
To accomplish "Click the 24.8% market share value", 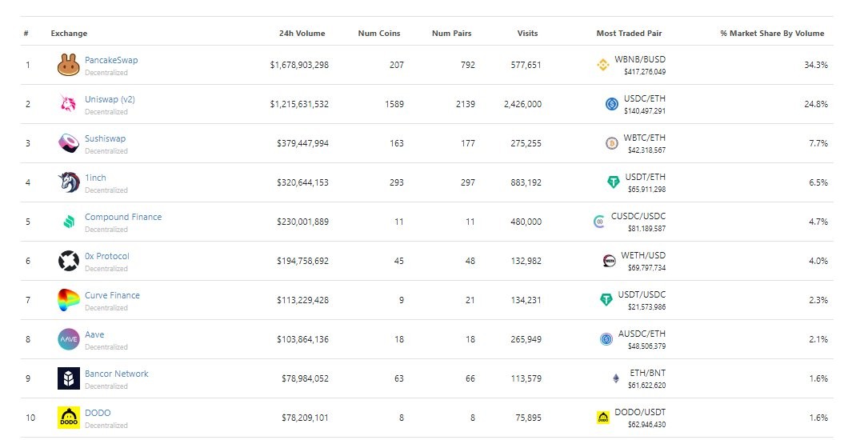I will (816, 104).
